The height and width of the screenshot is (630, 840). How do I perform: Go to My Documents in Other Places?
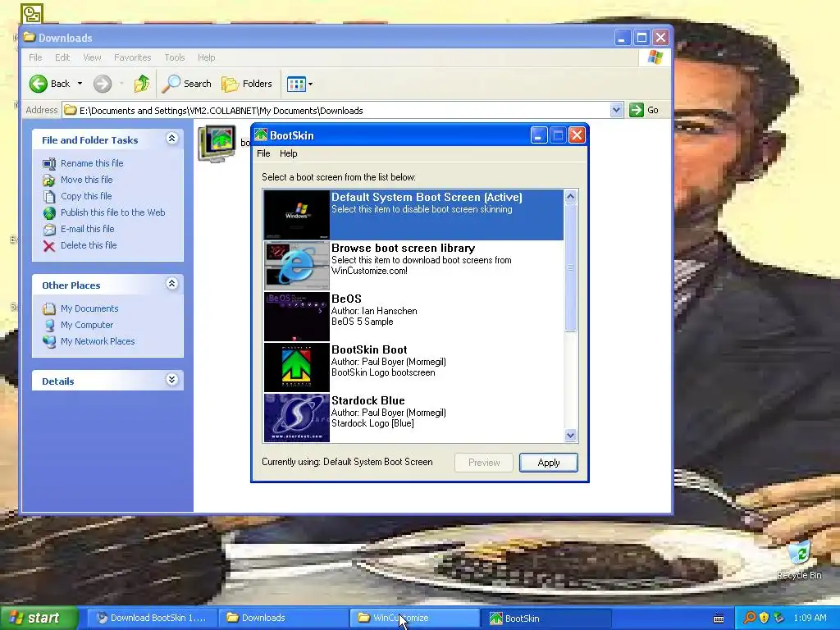89,308
